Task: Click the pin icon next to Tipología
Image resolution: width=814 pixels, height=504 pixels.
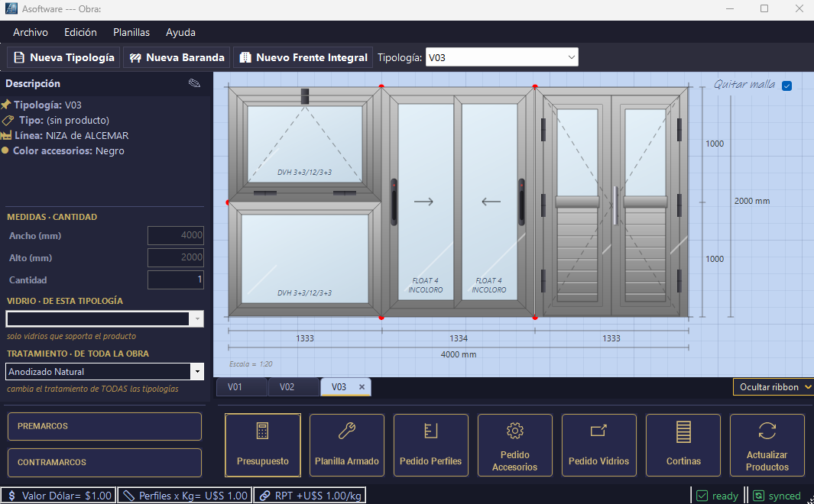Action: point(5,105)
